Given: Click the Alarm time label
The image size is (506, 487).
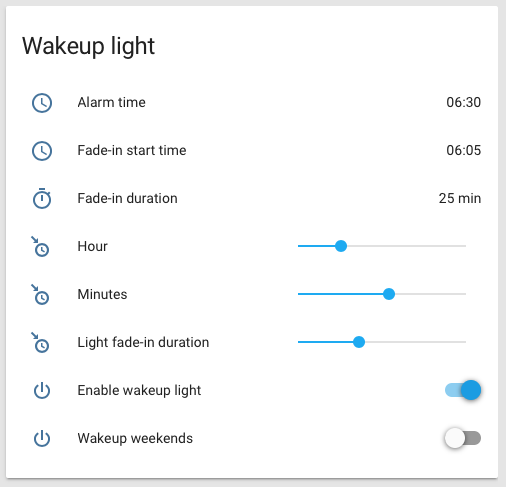Looking at the screenshot, I should (111, 102).
